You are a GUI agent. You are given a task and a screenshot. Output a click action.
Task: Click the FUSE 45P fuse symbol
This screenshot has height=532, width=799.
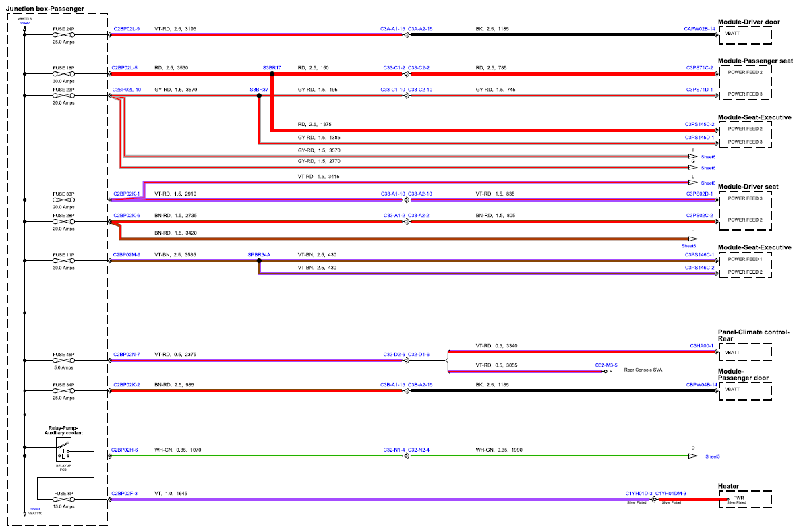(63, 360)
